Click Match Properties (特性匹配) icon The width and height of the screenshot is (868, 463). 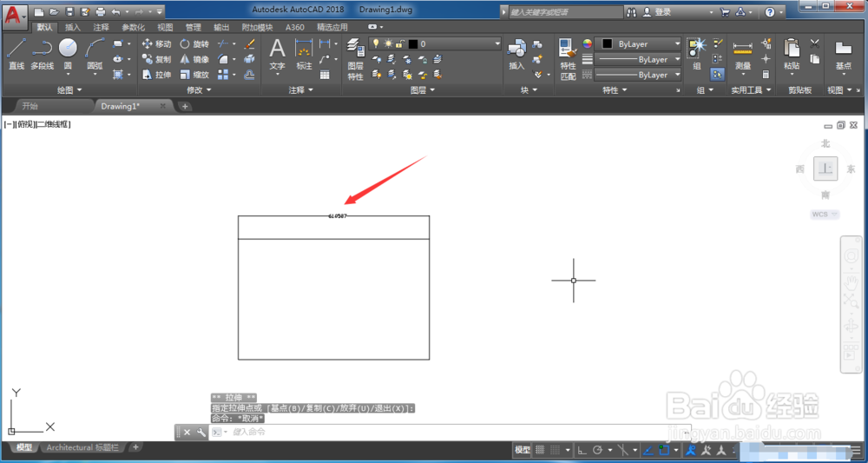[x=568, y=60]
